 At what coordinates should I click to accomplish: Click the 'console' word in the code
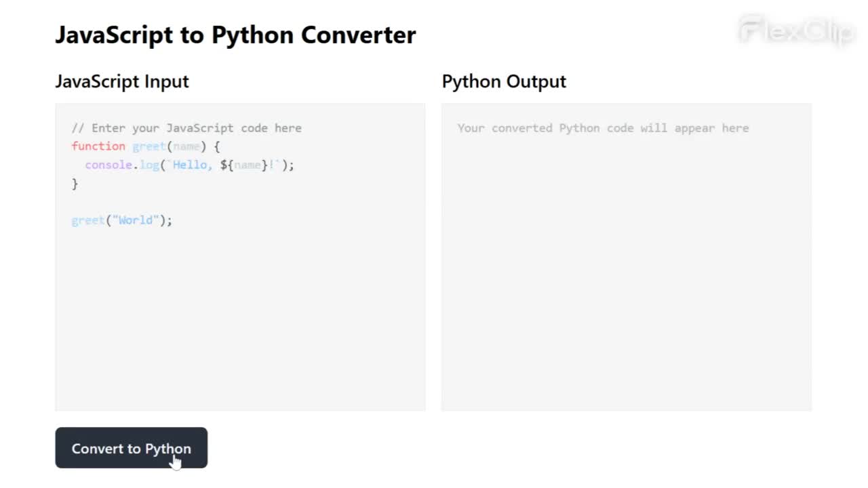[108, 165]
